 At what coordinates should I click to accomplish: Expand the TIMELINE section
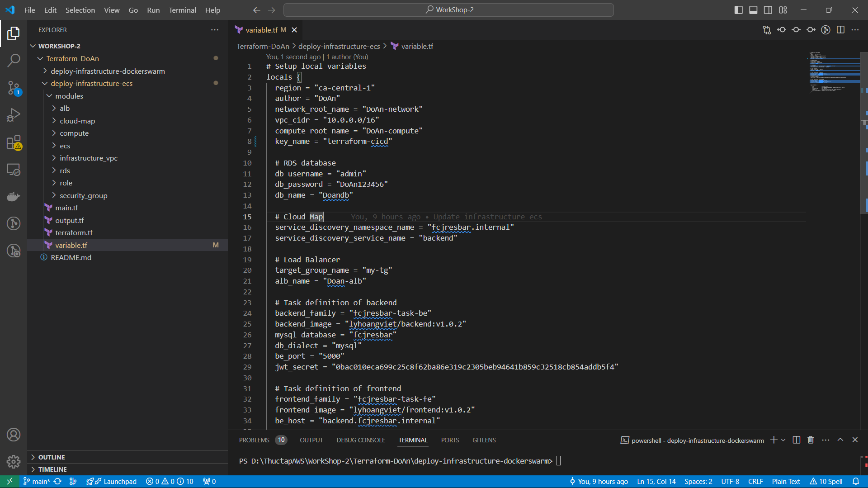(x=127, y=469)
